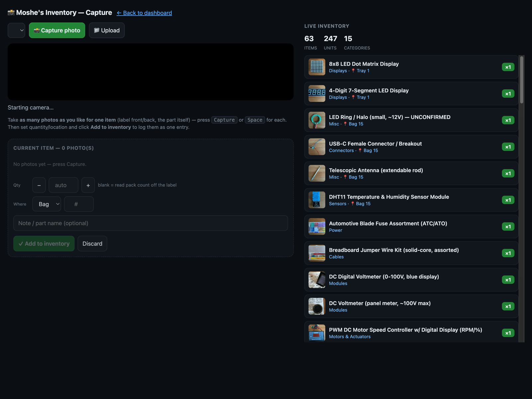This screenshot has width=532, height=399.
Task: Open DHT11 Temperature Sensor thumbnail
Action: tap(317, 200)
